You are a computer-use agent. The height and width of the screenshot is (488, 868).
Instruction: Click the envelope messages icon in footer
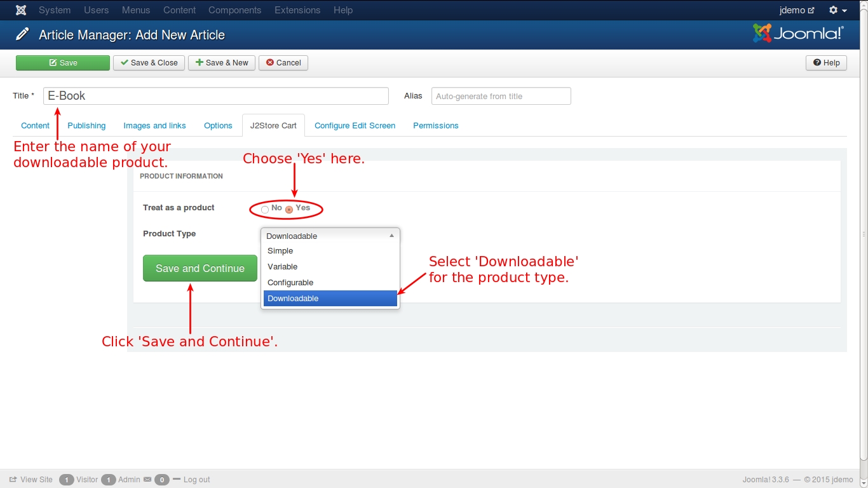point(147,480)
